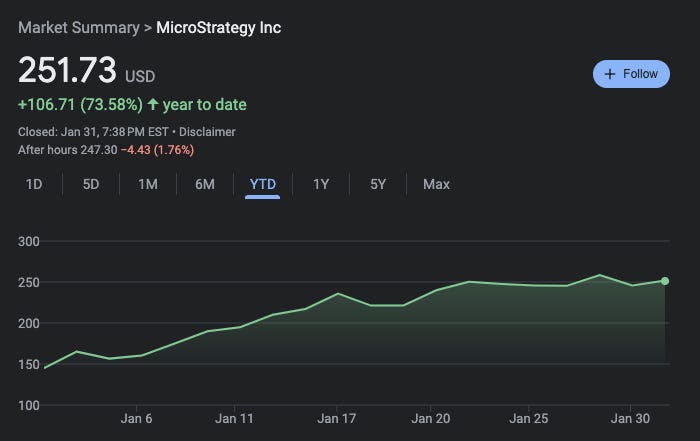Screen dimensions: 700x441
Task: Click the Jan 25 axis label
Action: 529,419
